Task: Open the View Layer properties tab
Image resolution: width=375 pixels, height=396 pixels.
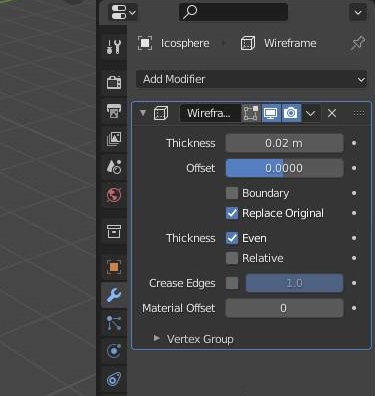Action: point(114,138)
